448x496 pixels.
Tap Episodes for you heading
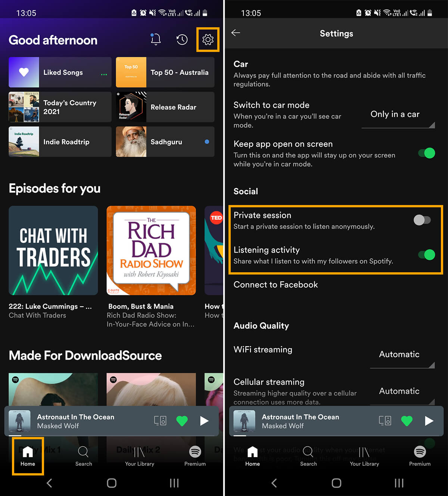click(55, 189)
